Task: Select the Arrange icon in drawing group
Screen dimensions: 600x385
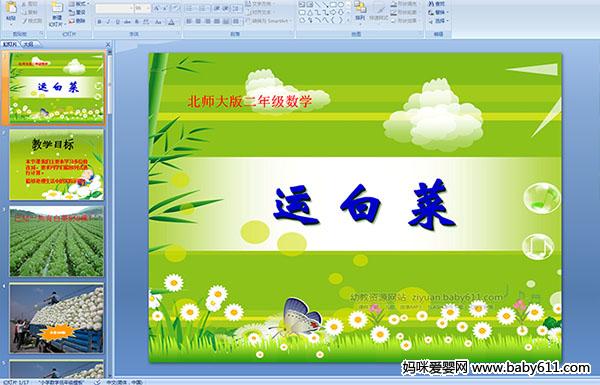Action: click(x=360, y=11)
